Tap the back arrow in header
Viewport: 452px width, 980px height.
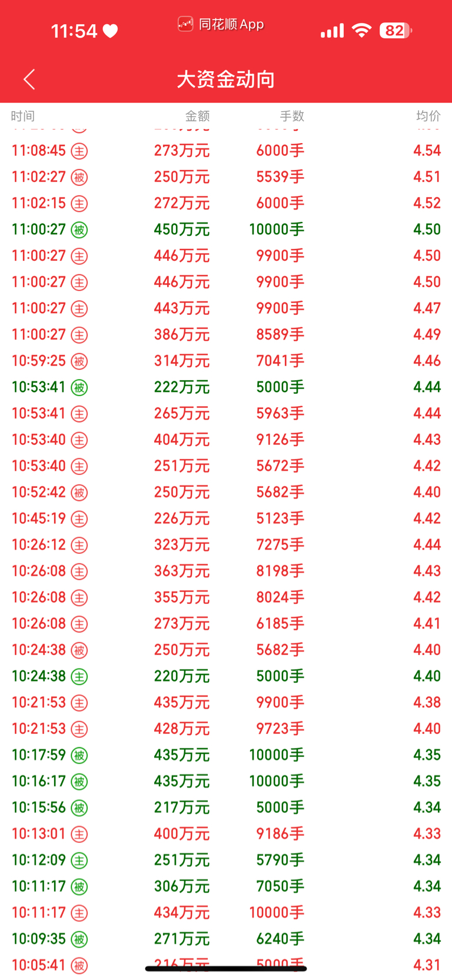29,79
